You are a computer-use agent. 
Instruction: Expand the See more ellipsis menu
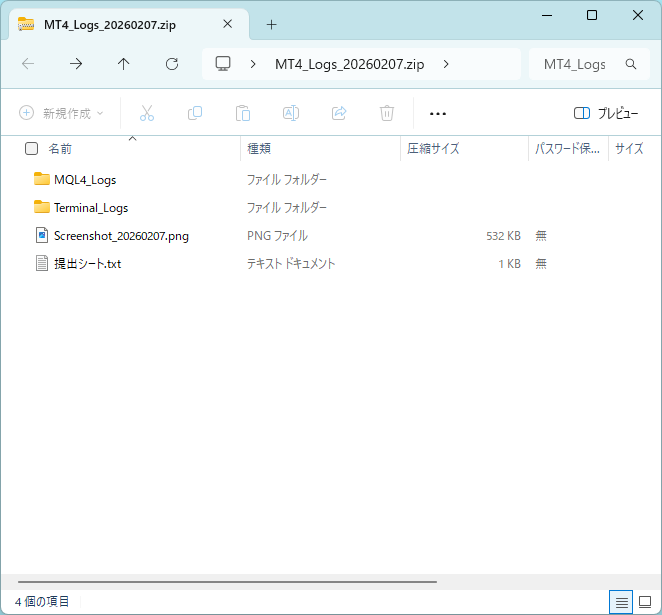tap(437, 113)
